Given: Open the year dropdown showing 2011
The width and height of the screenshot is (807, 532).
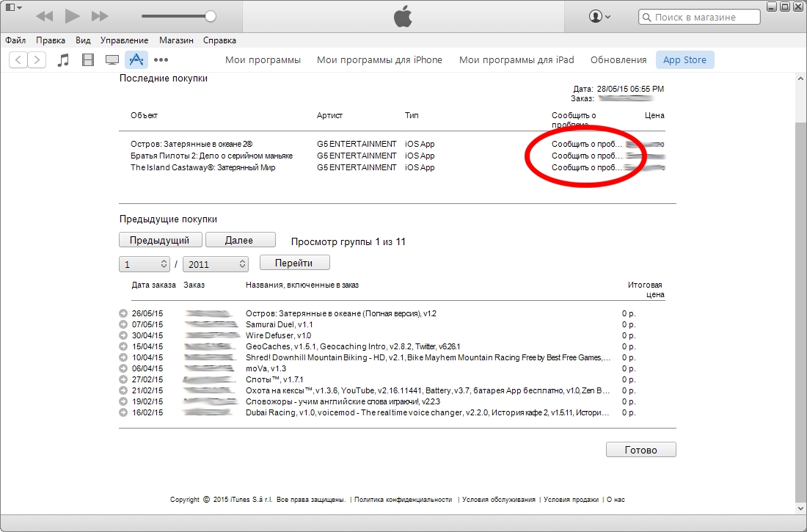Looking at the screenshot, I should click(x=215, y=264).
